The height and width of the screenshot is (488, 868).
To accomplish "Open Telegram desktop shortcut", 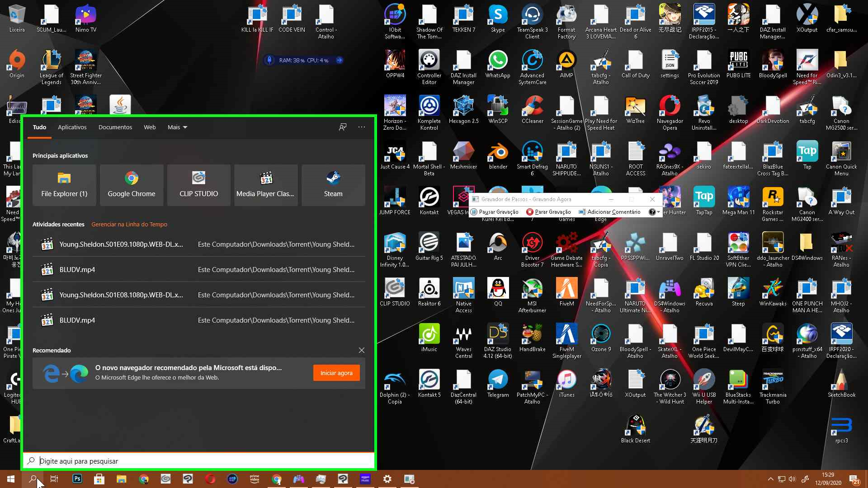I will [498, 384].
